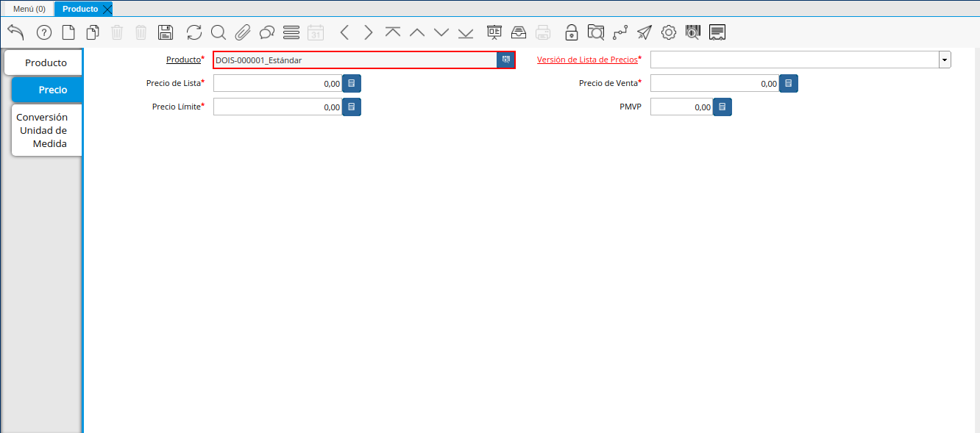Click the first delete trash icon

coord(117,32)
